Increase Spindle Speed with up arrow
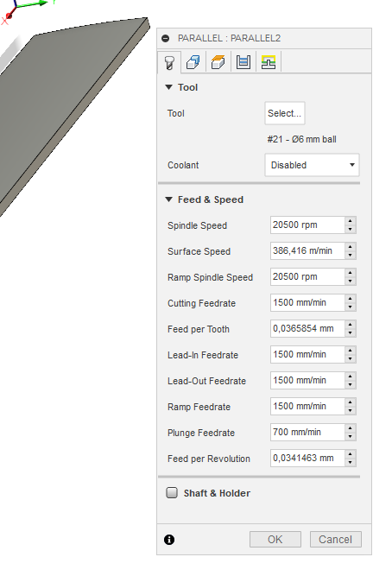The image size is (392, 576). 351,221
